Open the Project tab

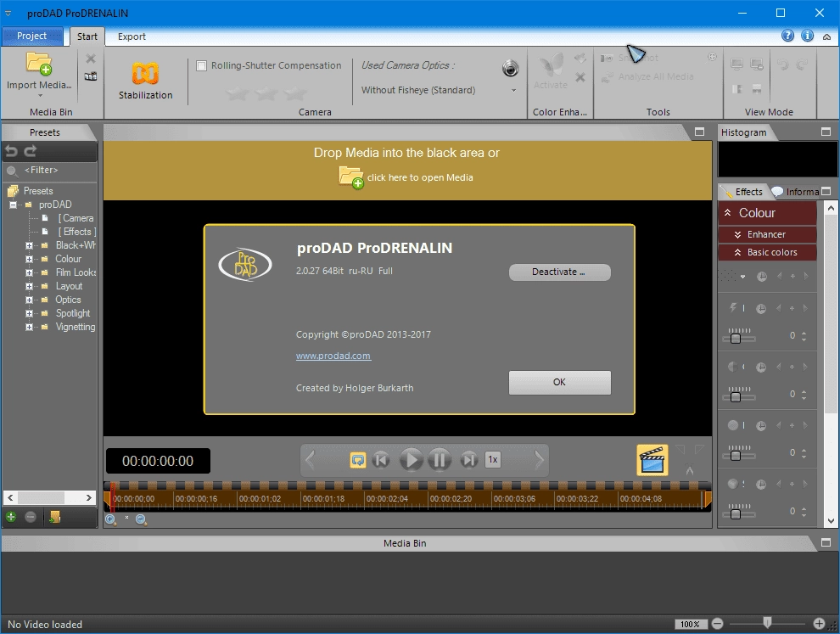click(31, 36)
